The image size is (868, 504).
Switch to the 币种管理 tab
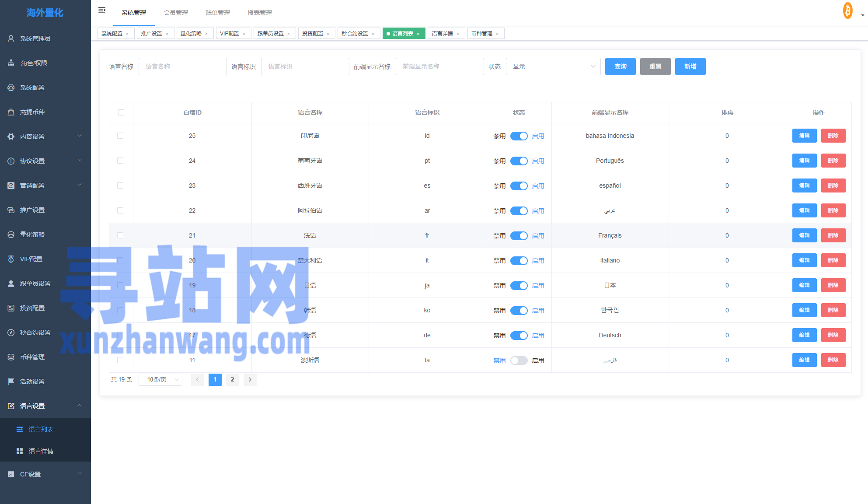tap(481, 34)
